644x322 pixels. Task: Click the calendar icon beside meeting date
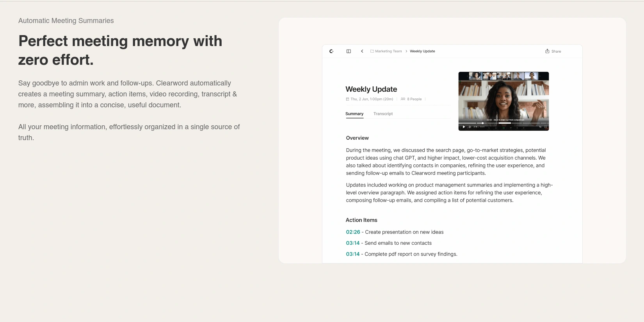(x=347, y=99)
